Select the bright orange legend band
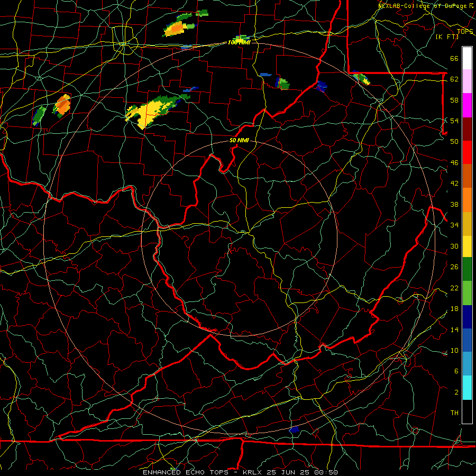The width and height of the screenshot is (476, 476). pos(467,199)
